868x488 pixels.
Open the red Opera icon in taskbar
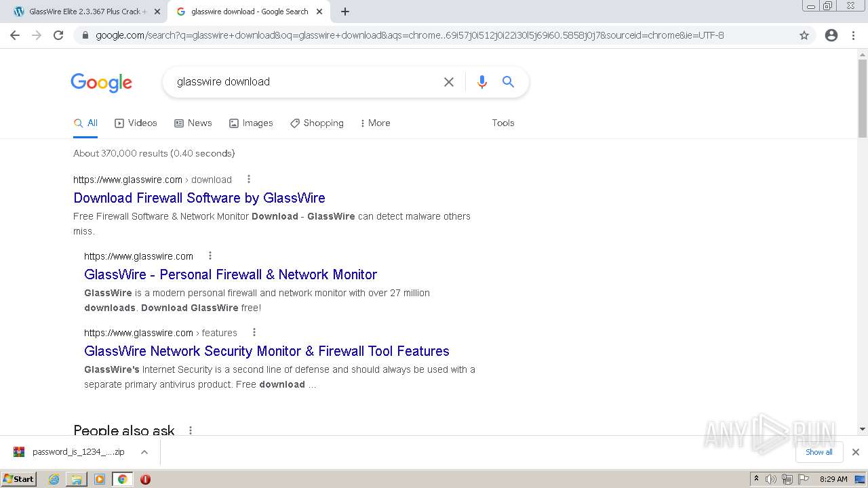[145, 479]
